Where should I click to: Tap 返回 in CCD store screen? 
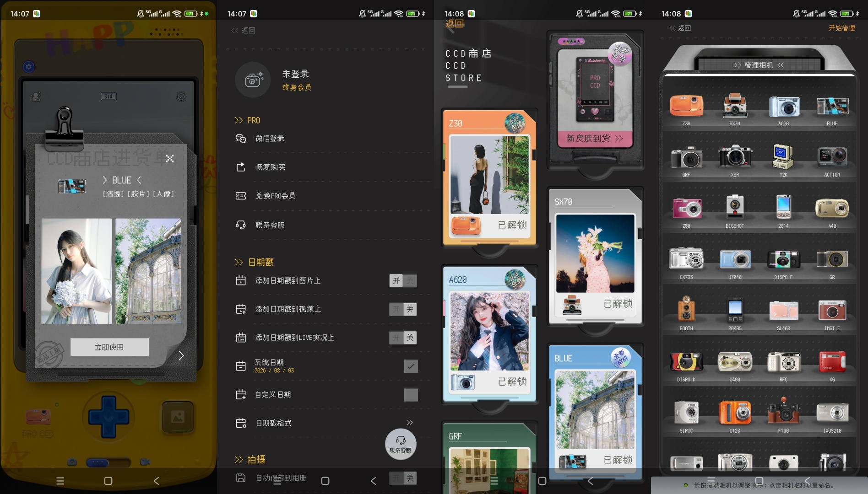(x=455, y=24)
